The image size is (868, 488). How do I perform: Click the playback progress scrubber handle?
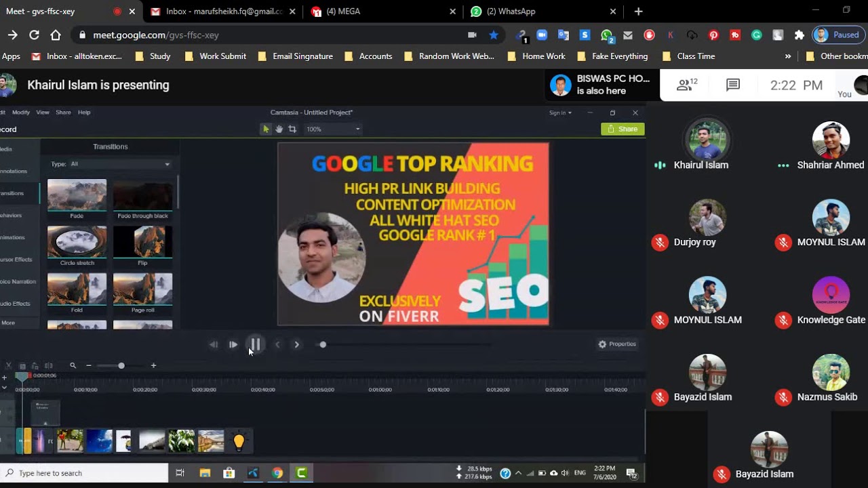pyautogui.click(x=323, y=344)
